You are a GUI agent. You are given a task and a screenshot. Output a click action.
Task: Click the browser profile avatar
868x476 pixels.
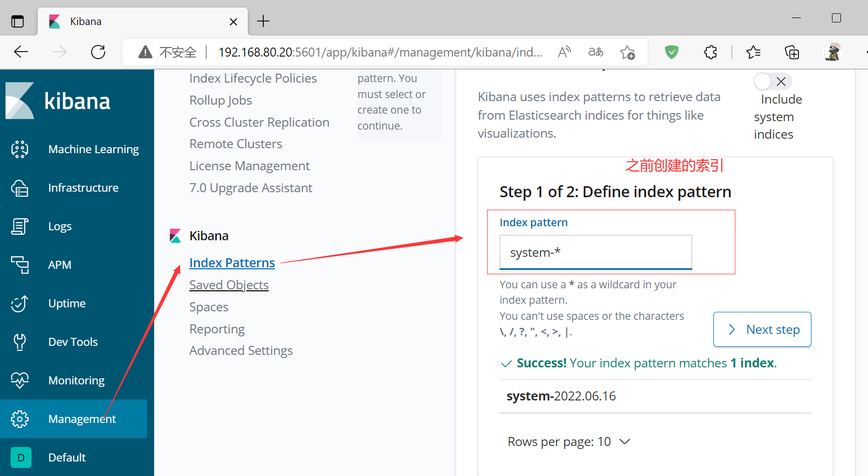tap(832, 52)
